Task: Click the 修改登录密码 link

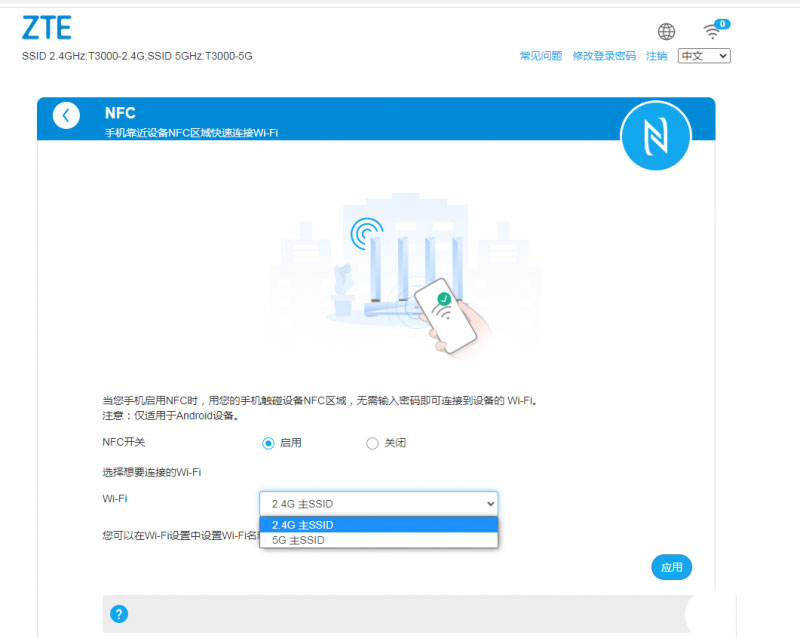Action: (x=604, y=56)
